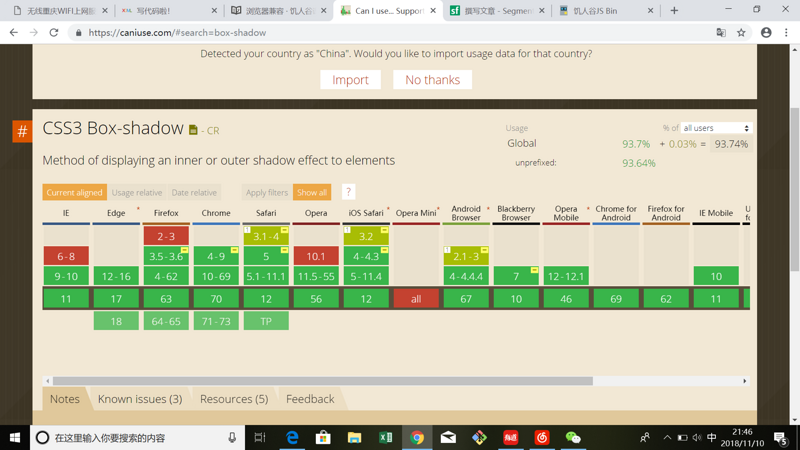This screenshot has width=800, height=450.
Task: Switch to Usage relative view
Action: (x=137, y=192)
